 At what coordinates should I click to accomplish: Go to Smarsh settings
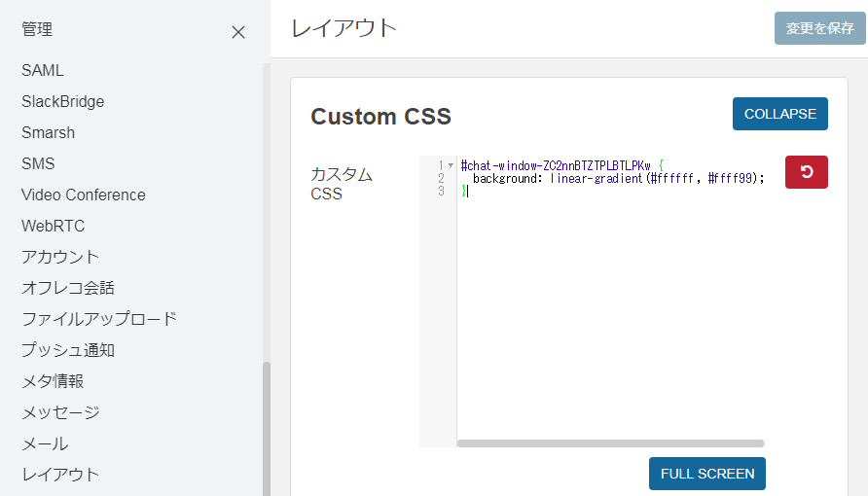pos(48,132)
